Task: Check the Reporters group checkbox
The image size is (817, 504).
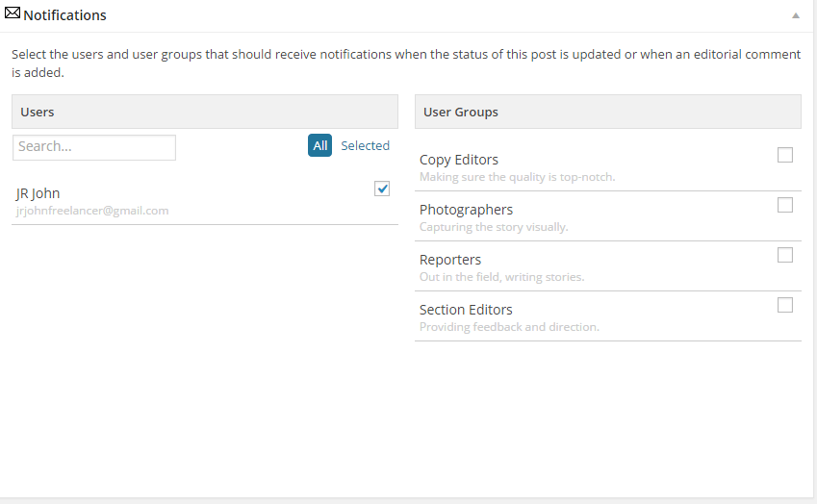Action: point(784,255)
